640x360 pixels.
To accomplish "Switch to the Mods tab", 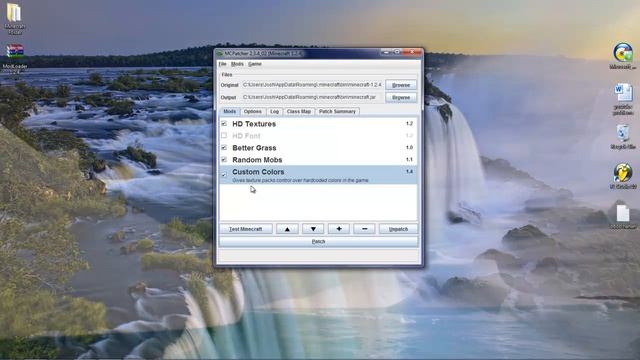I will tap(229, 111).
